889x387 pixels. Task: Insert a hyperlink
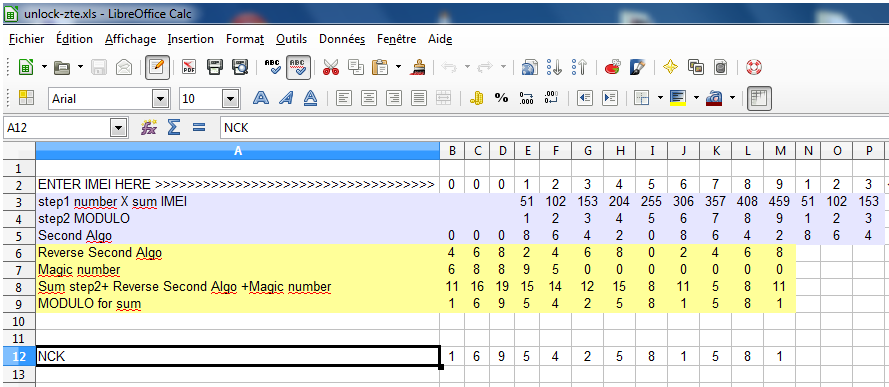coord(529,68)
